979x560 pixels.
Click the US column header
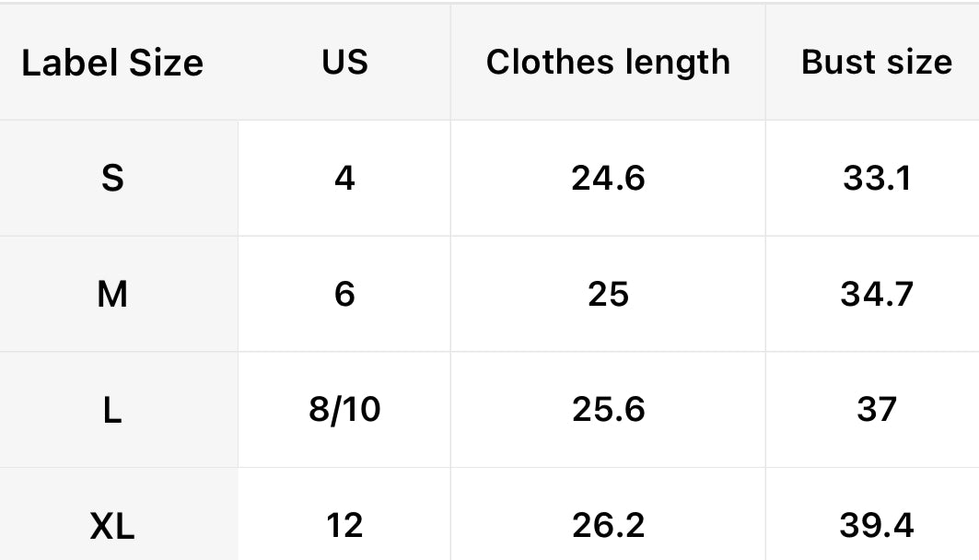344,62
